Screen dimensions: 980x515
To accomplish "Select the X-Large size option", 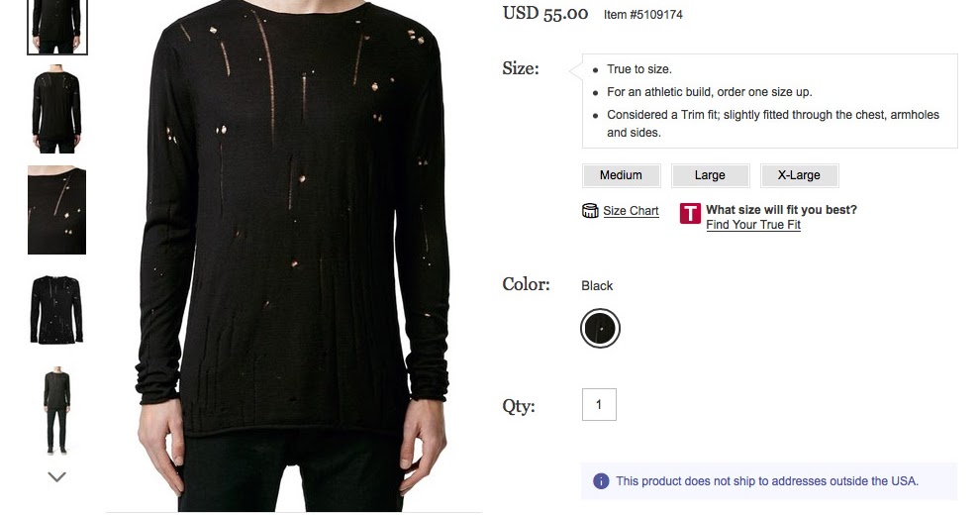I will pyautogui.click(x=800, y=175).
